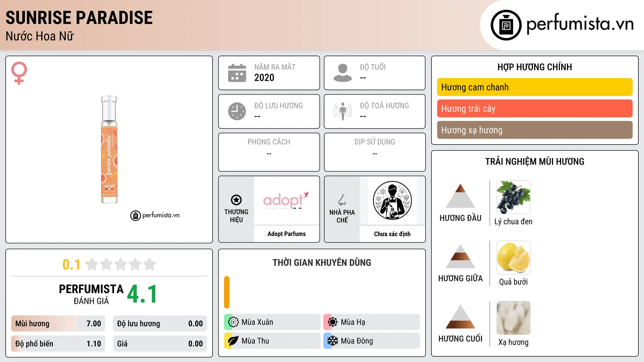Screen dimensions: 644x362
Task: Click the five-star rating icons
Action: [121, 264]
